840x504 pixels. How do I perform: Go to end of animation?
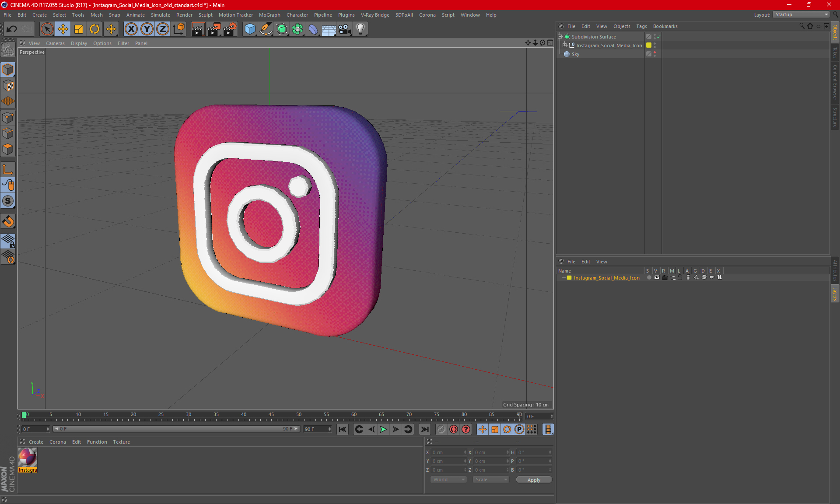coord(424,429)
